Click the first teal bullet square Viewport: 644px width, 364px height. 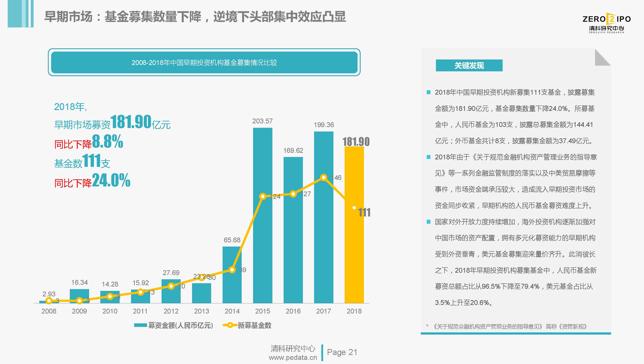click(x=428, y=92)
